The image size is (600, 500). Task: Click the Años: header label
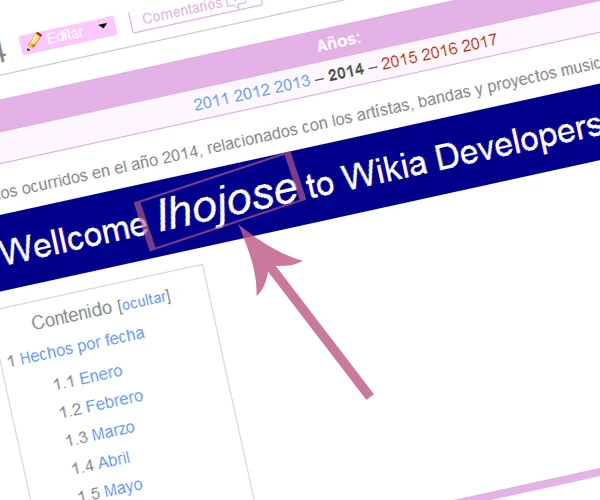click(339, 42)
